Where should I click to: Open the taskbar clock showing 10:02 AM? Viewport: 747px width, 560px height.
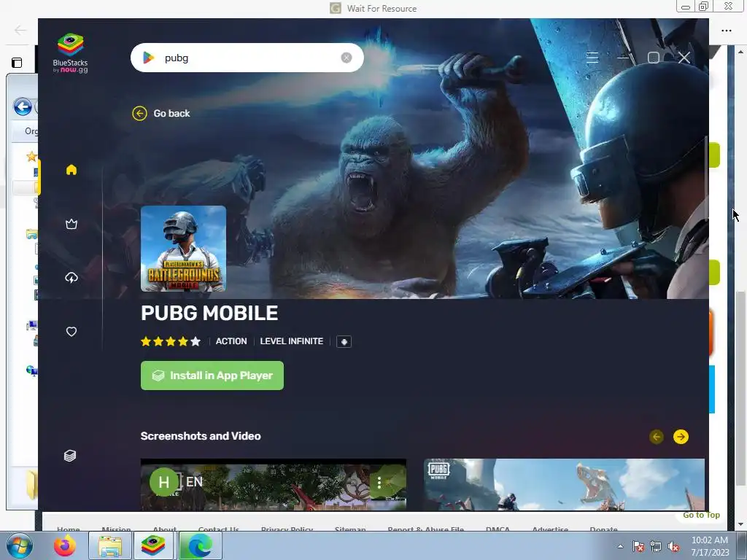pyautogui.click(x=710, y=546)
